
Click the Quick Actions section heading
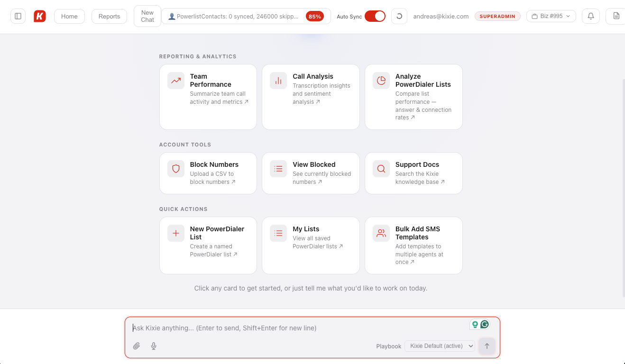[x=183, y=209]
